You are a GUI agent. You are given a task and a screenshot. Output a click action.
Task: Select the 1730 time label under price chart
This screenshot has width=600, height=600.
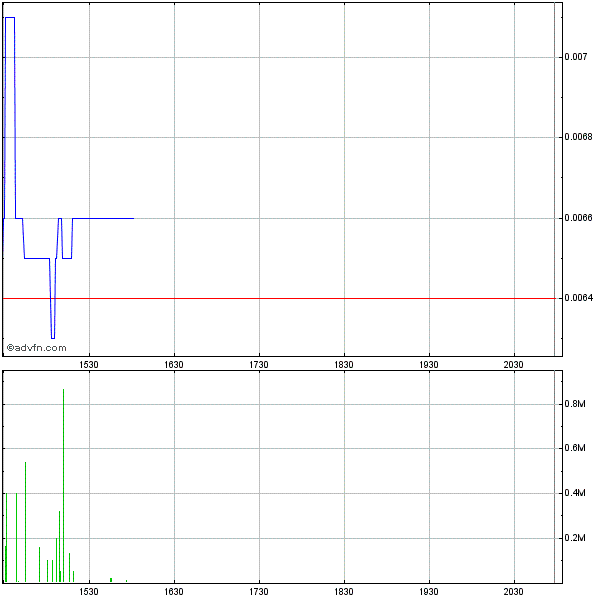[x=259, y=365]
